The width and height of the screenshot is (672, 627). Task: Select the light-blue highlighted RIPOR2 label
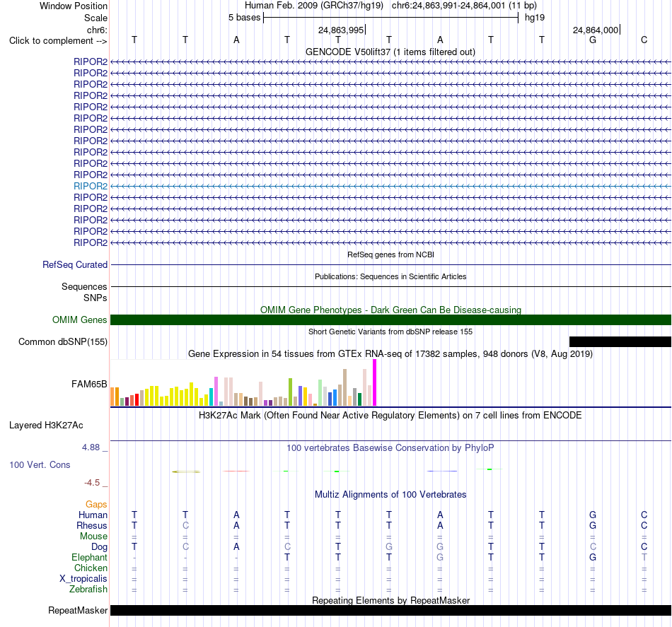[91, 187]
